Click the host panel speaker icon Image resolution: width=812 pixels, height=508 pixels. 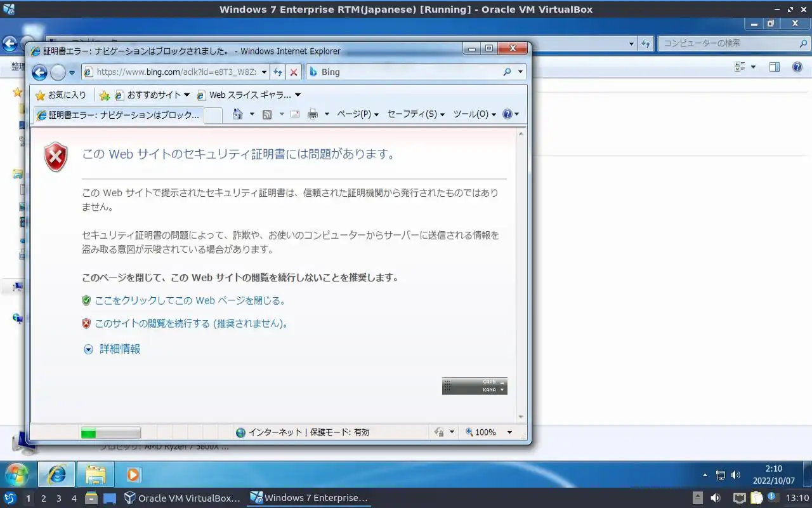pyautogui.click(x=716, y=498)
